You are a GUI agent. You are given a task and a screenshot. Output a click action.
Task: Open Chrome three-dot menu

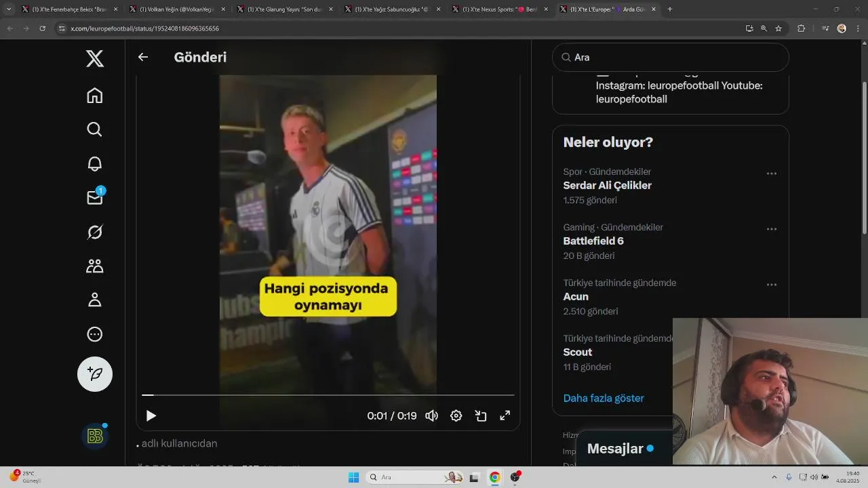pos(858,28)
